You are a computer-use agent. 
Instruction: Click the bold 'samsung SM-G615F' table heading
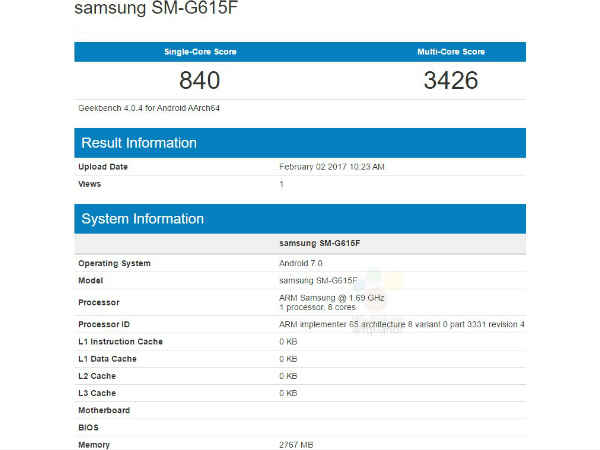320,243
